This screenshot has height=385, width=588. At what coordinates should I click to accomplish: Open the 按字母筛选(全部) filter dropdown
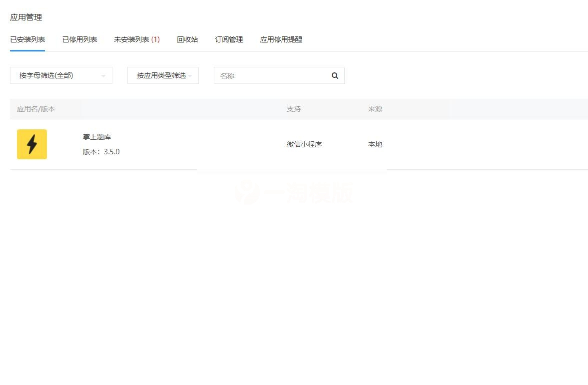(x=60, y=75)
